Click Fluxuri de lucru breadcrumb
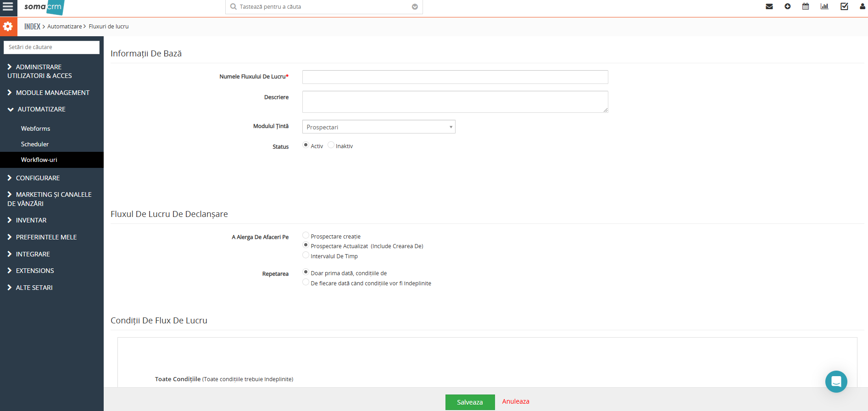The width and height of the screenshot is (868, 411). coord(109,27)
